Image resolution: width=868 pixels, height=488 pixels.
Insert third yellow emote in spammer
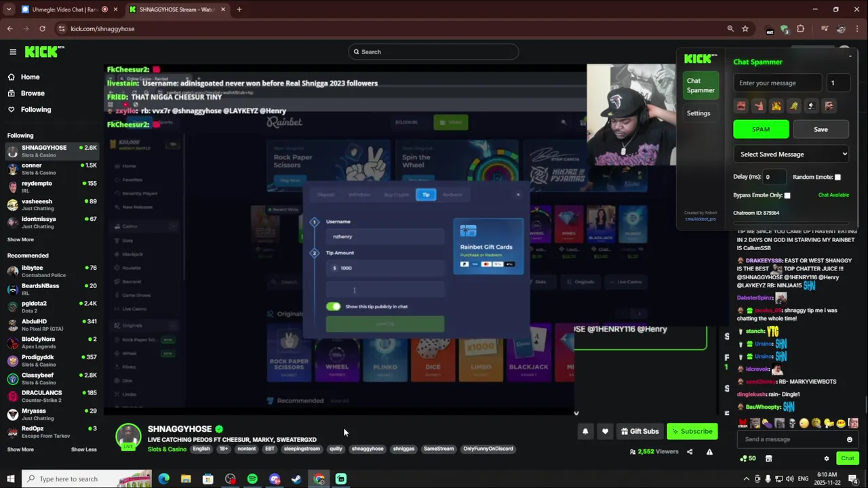pos(776,106)
